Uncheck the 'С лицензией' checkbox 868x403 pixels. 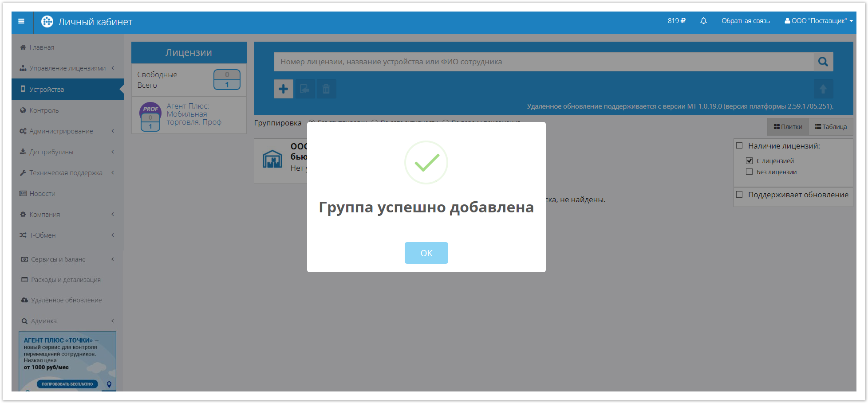(x=750, y=160)
